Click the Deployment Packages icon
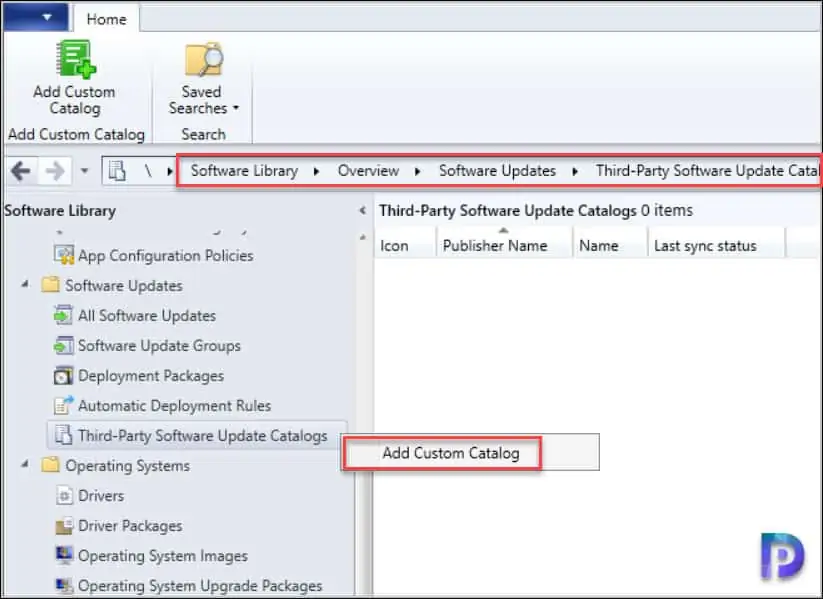Screen dimensions: 823x599 pos(63,375)
